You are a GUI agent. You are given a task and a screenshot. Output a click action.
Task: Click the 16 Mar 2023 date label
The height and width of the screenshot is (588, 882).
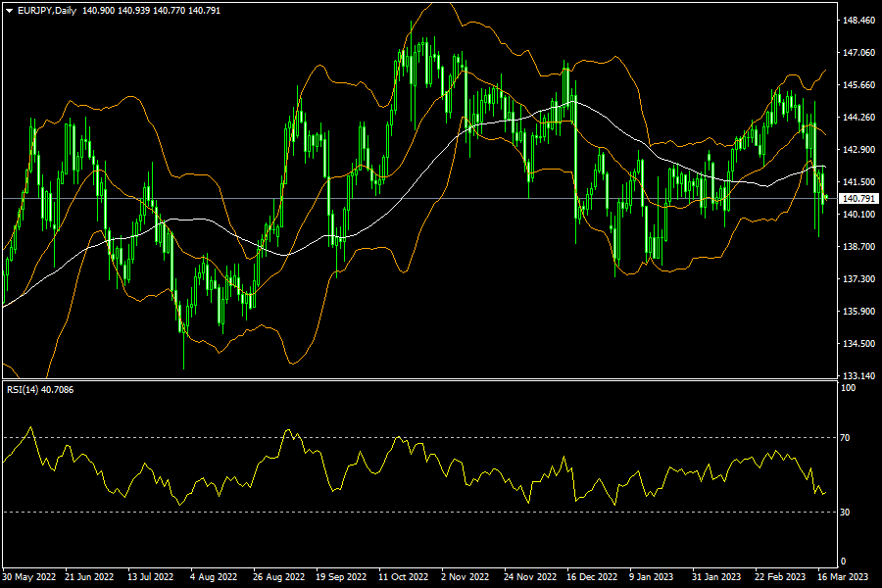[843, 577]
